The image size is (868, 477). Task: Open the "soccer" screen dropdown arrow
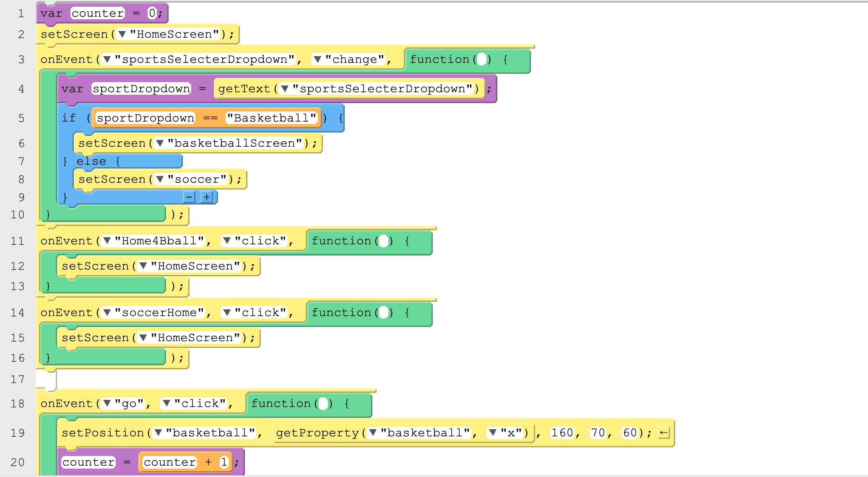pyautogui.click(x=159, y=179)
